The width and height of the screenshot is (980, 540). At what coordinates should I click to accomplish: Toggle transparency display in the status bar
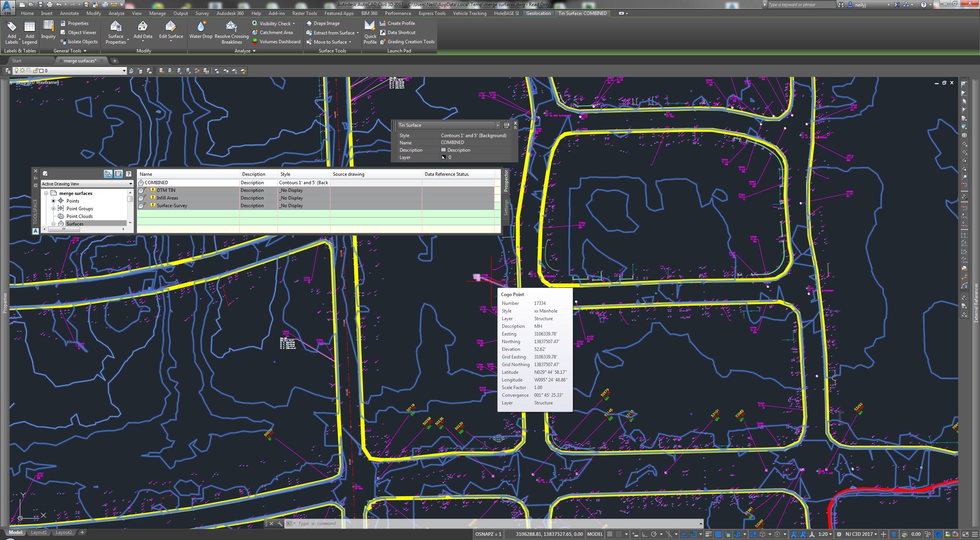point(718,534)
